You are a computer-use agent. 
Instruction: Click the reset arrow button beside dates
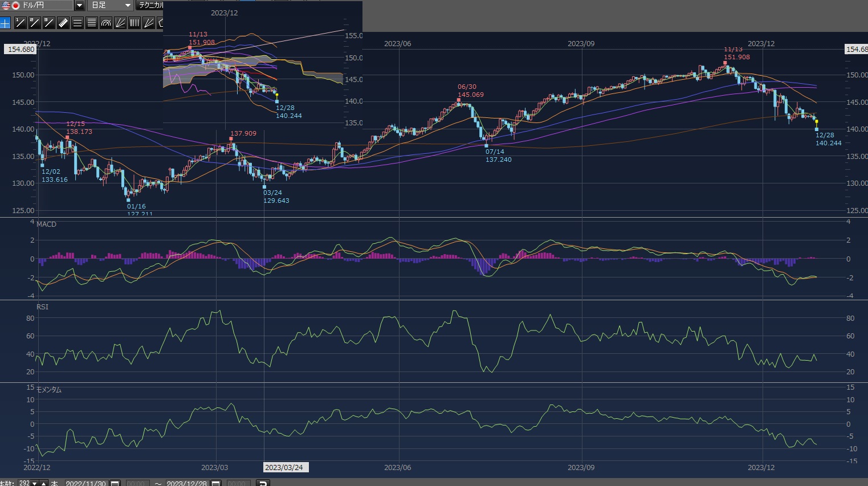tap(263, 483)
